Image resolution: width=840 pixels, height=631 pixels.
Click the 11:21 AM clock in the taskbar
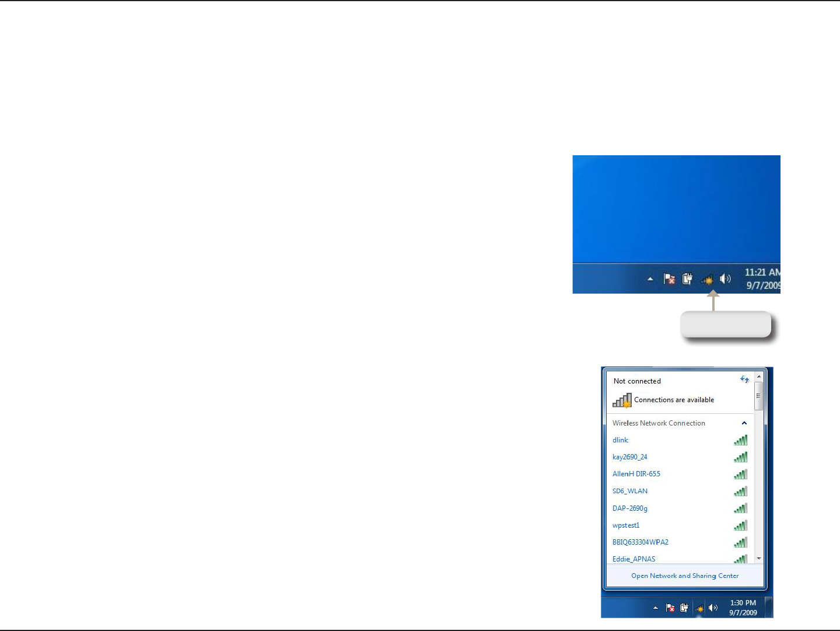point(762,278)
